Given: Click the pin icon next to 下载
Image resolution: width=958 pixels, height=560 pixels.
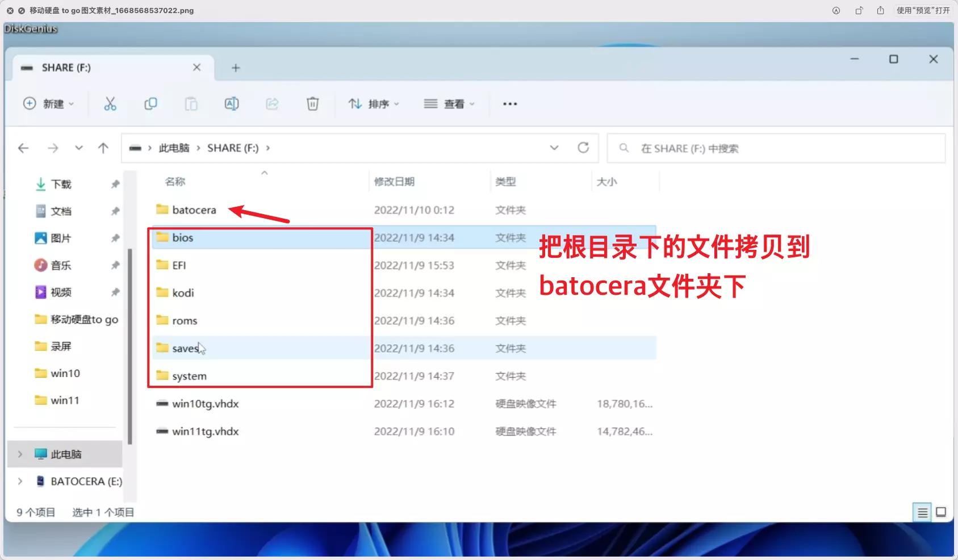Looking at the screenshot, I should tap(115, 184).
